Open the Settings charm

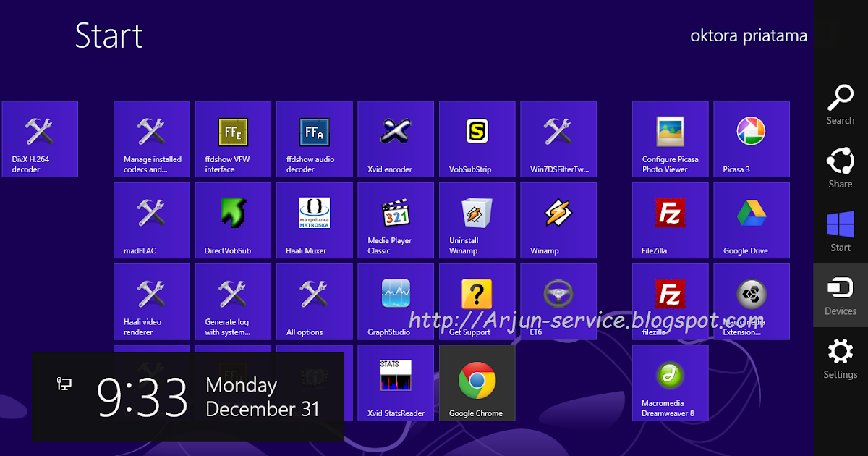point(841,359)
